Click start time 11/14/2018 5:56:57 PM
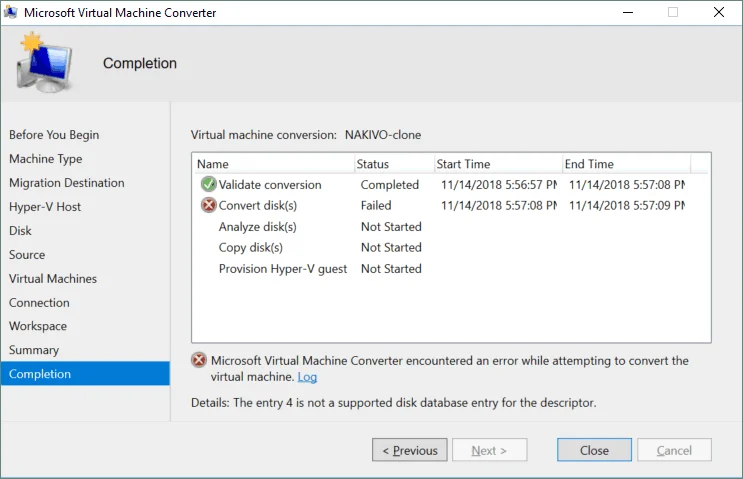Image resolution: width=743 pixels, height=479 pixels. coord(499,185)
